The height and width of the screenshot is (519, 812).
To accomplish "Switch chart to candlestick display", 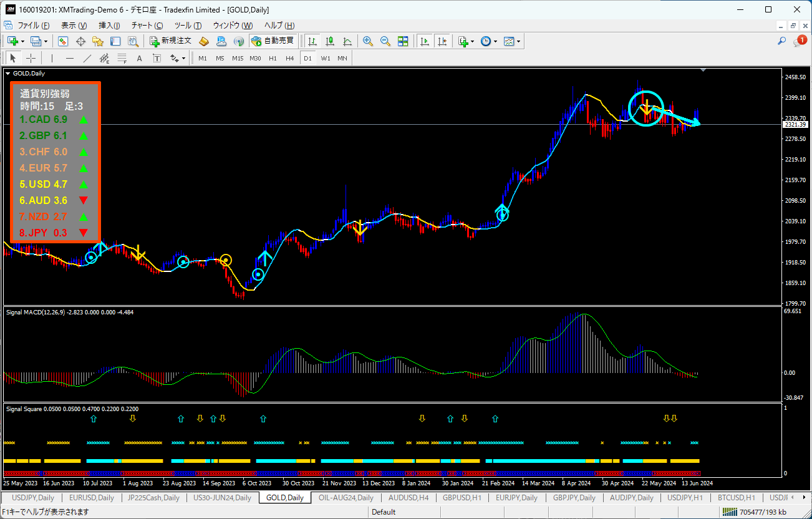I will 329,41.
